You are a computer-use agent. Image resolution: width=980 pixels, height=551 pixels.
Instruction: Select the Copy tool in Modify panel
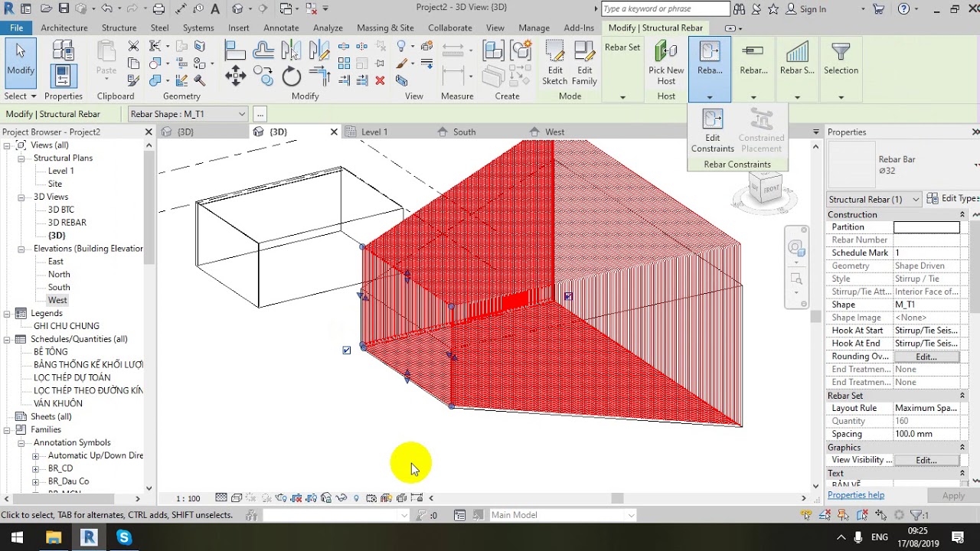263,76
